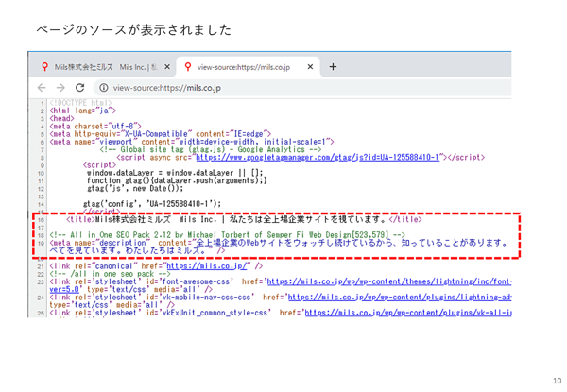This screenshot has width=567, height=392.
Task: Click the gtag('config', 'UA-125588410-1') line
Action: (152, 204)
